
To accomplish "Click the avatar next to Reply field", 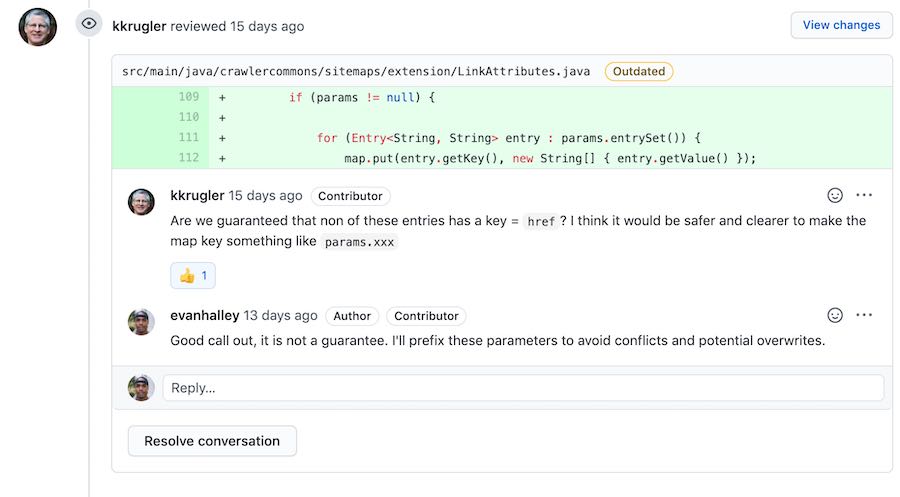I will pyautogui.click(x=141, y=388).
